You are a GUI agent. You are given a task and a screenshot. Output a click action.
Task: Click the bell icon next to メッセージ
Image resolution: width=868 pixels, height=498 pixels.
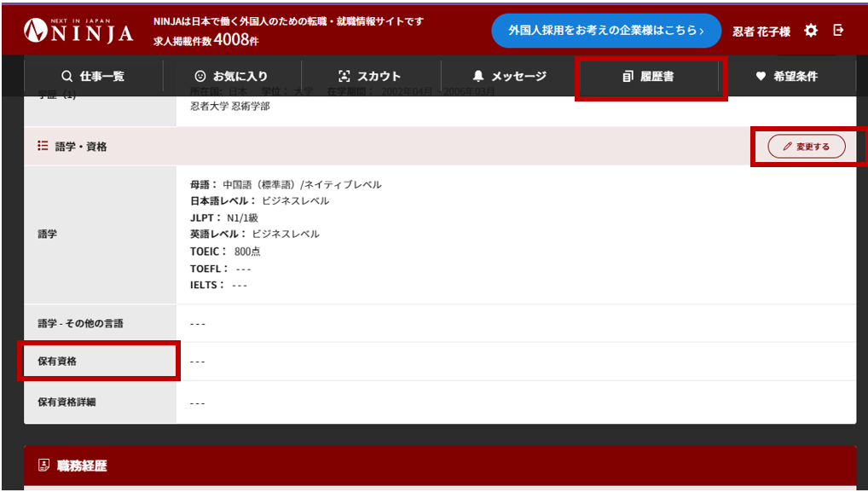477,75
